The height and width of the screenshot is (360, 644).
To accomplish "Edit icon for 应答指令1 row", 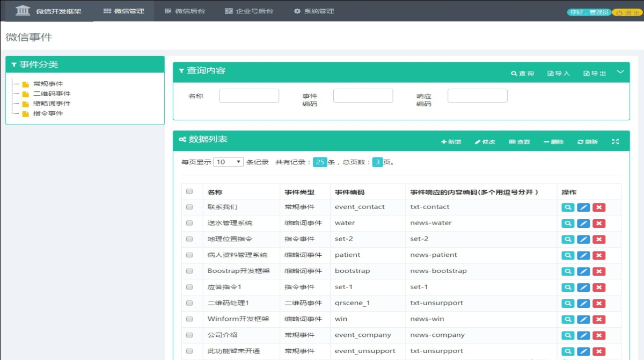I will 583,287.
